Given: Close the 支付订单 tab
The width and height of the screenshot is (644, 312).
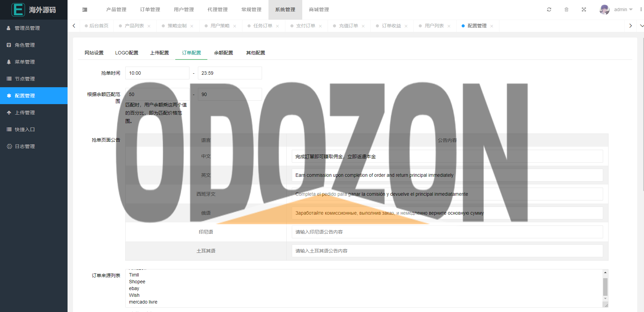Looking at the screenshot, I should pyautogui.click(x=320, y=26).
